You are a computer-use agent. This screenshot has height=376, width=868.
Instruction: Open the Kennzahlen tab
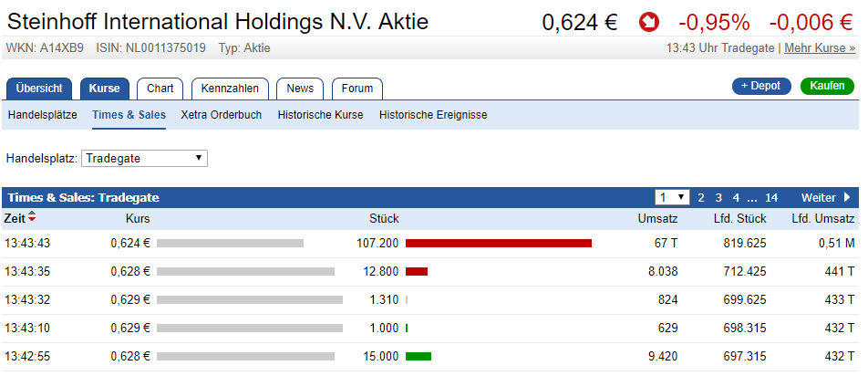click(230, 88)
